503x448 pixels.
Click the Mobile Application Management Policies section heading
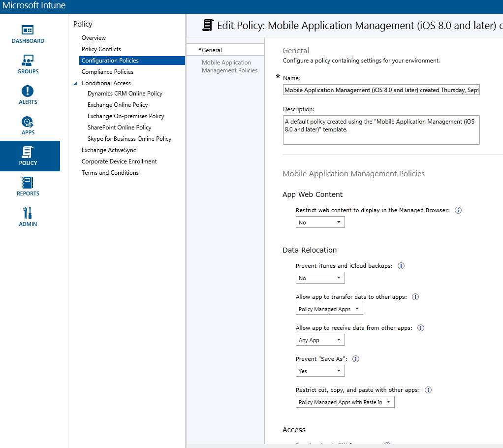point(353,174)
